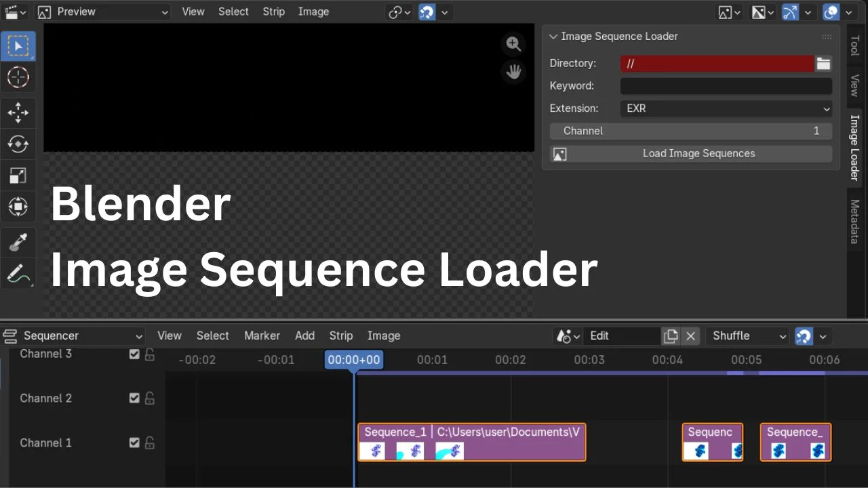Open the Extension EXR dropdown
The image size is (868, 488).
726,108
